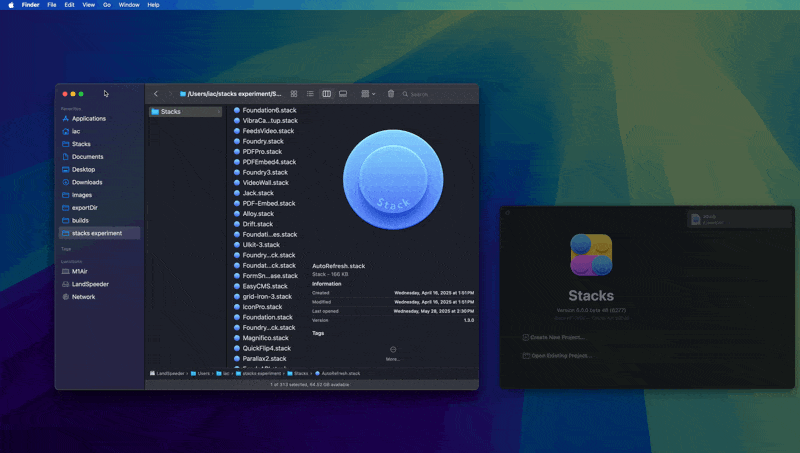
Task: Open the recent project in Stacks window
Action: point(740,219)
